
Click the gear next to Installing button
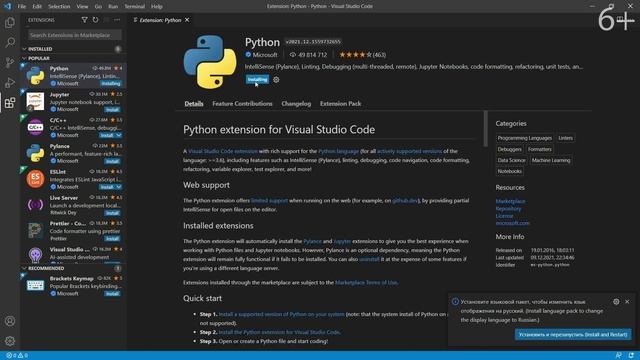click(x=276, y=80)
